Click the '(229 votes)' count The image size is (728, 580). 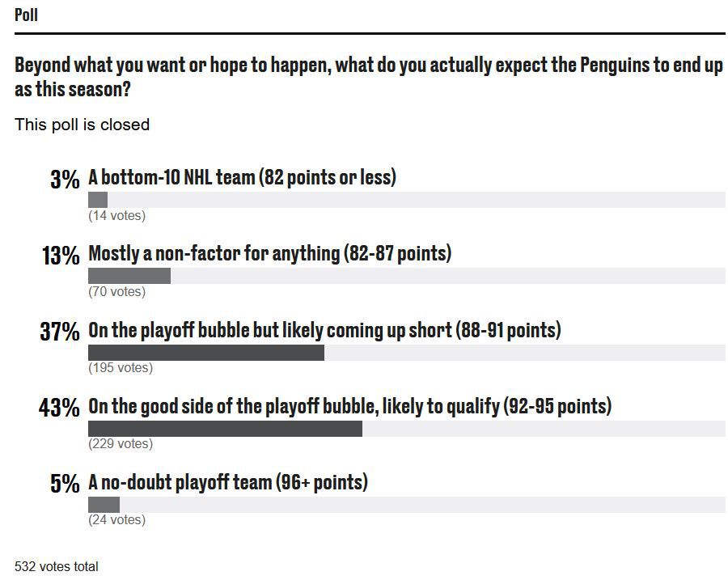[x=120, y=444]
